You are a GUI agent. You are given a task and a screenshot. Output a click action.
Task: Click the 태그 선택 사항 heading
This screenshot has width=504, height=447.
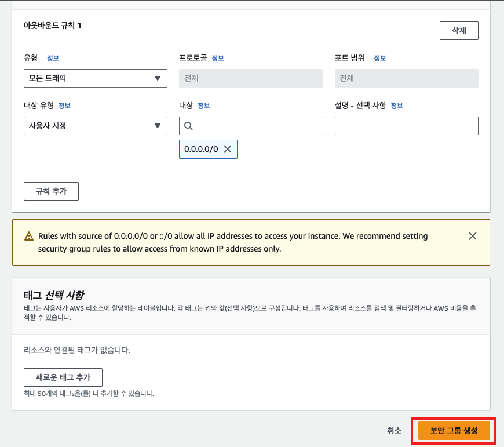(x=54, y=295)
